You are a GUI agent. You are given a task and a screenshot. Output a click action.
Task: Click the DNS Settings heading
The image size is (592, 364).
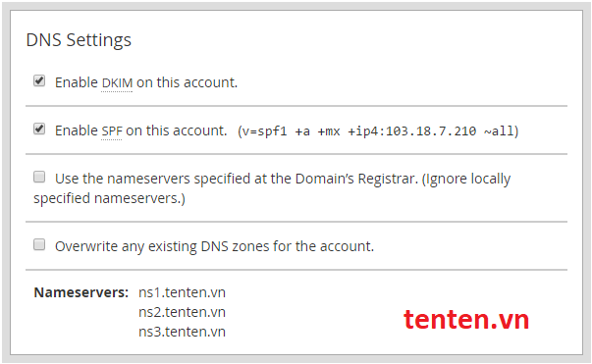coord(79,40)
